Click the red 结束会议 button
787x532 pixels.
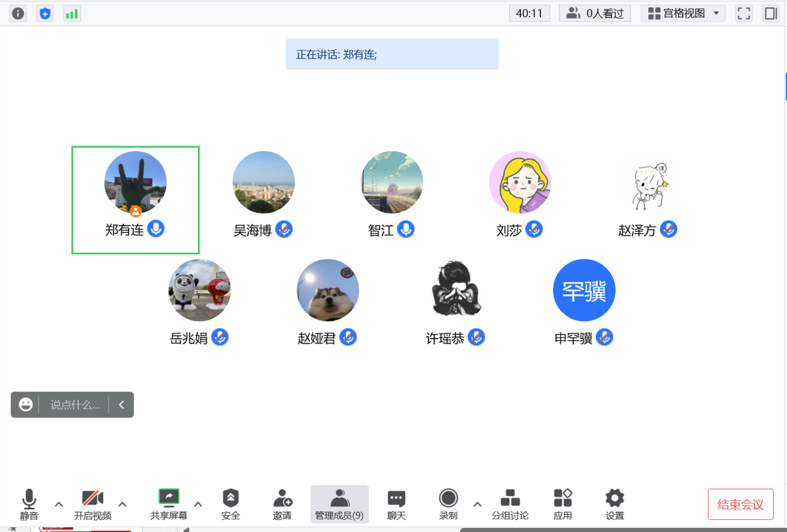click(740, 505)
